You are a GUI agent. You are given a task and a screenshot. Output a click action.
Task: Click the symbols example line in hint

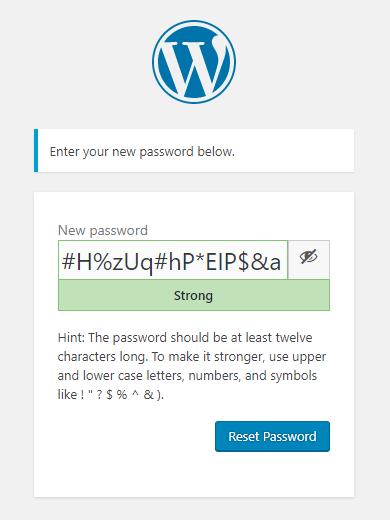click(x=111, y=395)
